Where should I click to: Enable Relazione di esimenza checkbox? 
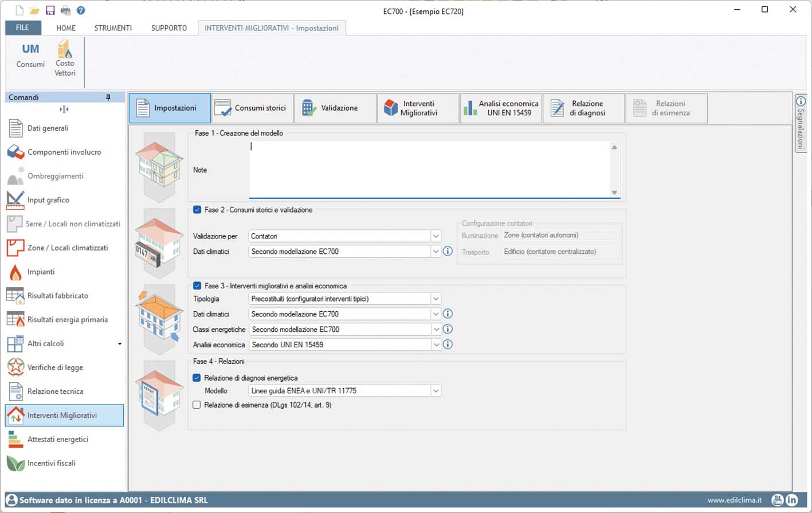click(x=197, y=405)
